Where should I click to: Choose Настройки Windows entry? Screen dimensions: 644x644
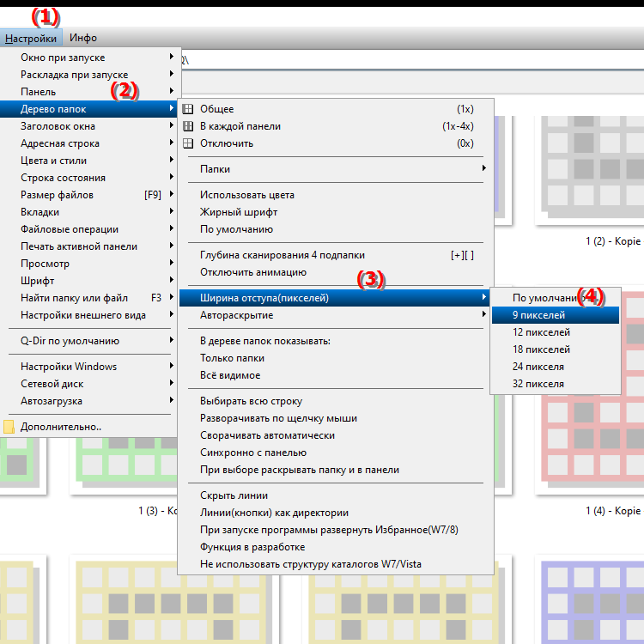coord(88,367)
